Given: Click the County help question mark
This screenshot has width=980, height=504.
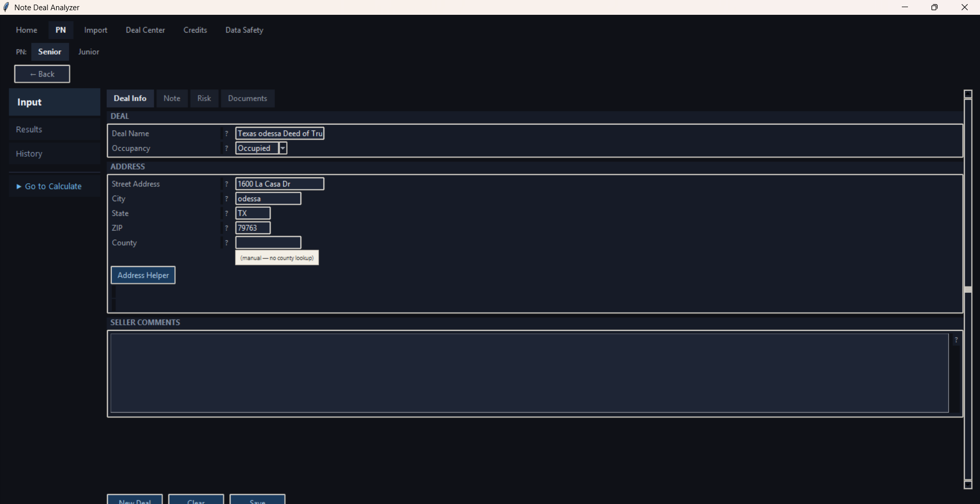Looking at the screenshot, I should (226, 243).
